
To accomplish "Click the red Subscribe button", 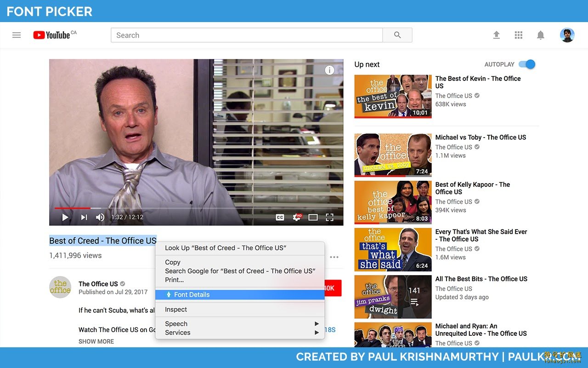I will click(333, 288).
